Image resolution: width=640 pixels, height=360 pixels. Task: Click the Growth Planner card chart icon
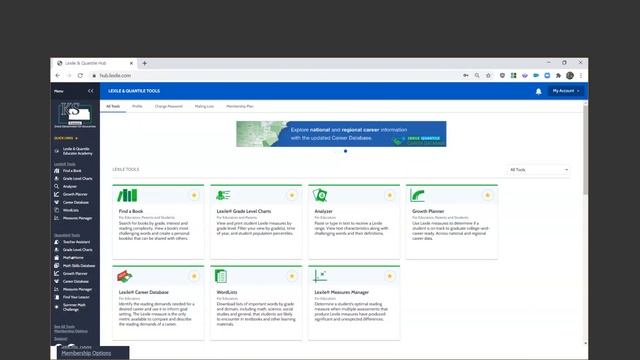(x=417, y=195)
